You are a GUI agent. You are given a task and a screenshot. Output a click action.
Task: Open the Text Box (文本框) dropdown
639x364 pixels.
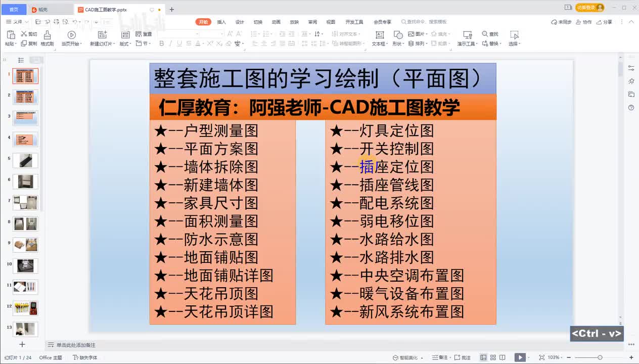380,44
